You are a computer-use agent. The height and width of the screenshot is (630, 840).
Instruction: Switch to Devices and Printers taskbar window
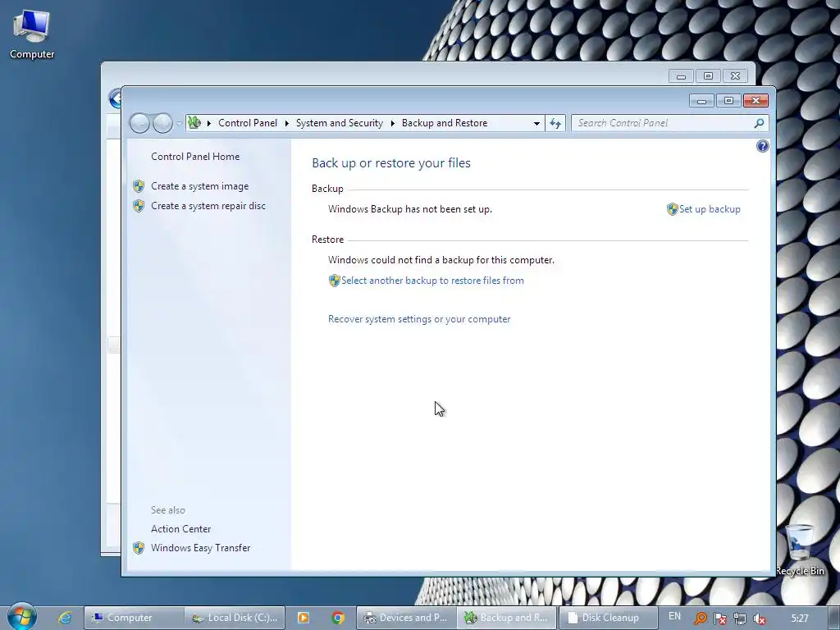406,618
